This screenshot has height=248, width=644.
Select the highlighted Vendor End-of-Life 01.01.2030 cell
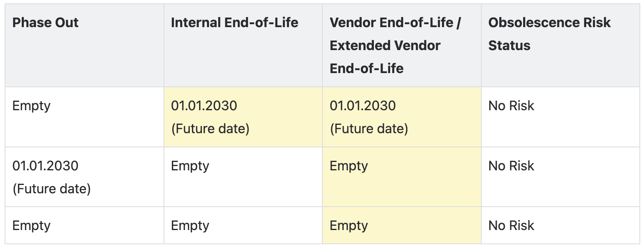(401, 117)
